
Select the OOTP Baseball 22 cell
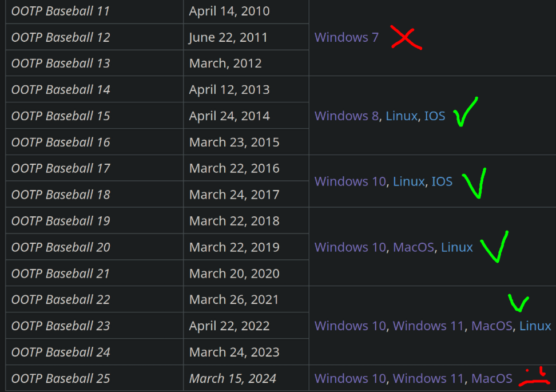pos(95,299)
